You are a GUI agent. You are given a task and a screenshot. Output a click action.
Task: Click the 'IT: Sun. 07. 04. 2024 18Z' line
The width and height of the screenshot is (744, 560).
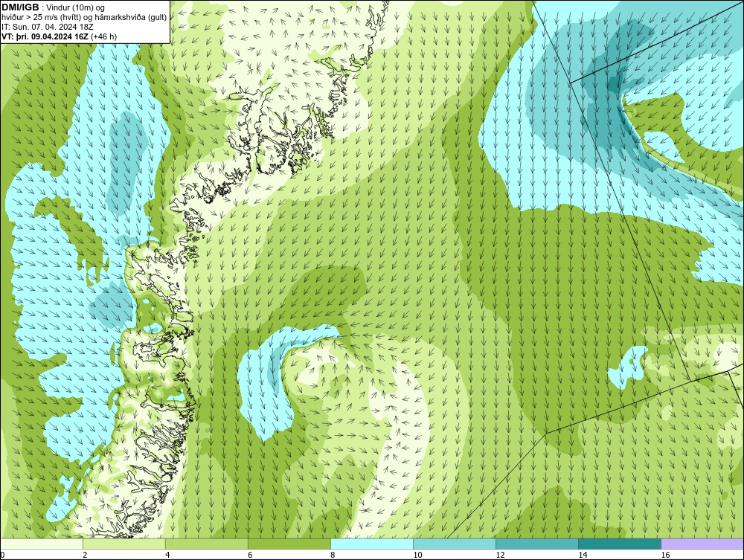(47, 27)
